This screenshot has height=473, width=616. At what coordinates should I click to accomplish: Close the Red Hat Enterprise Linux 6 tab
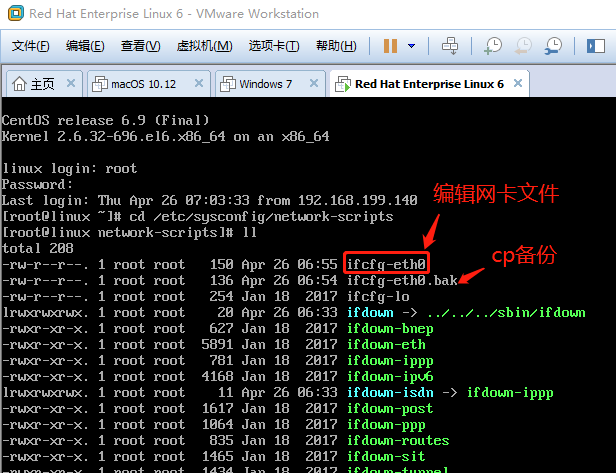coord(518,83)
